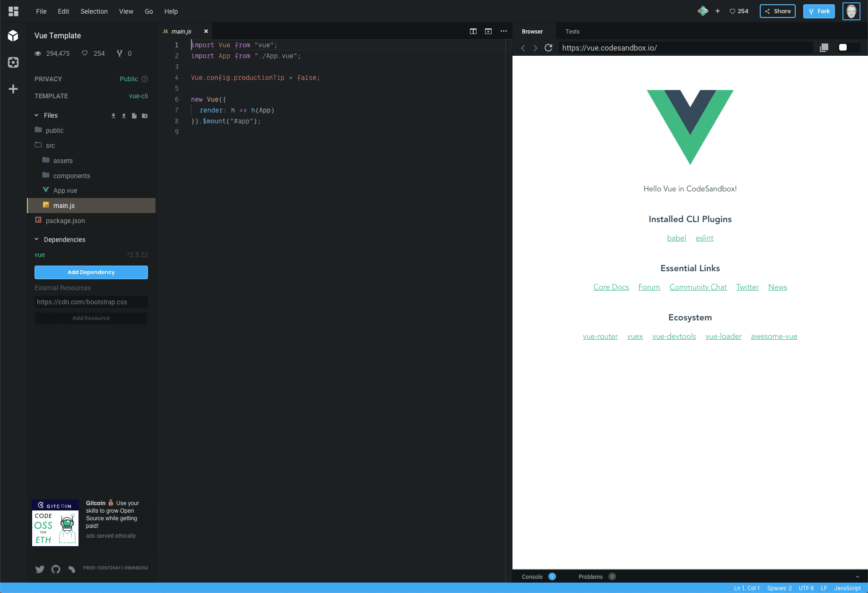Screen dimensions: 868x593
Task: Collapse the Dependencies section
Action: point(37,240)
